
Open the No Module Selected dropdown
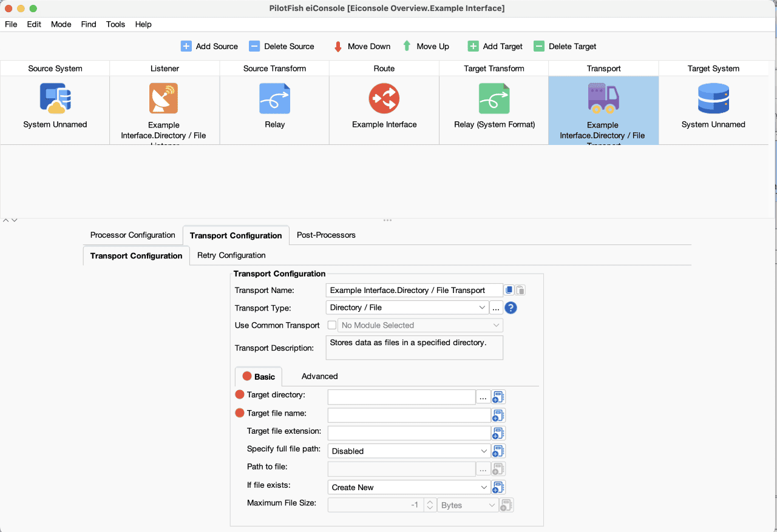pyautogui.click(x=420, y=325)
